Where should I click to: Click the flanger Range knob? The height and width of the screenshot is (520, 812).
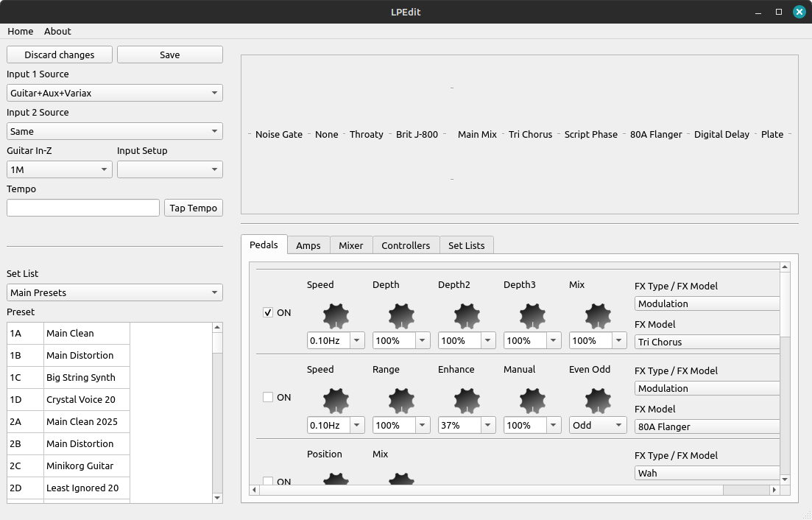pos(401,401)
